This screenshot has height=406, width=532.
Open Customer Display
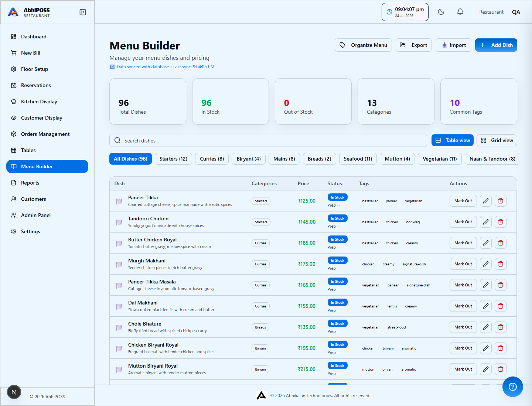tap(47, 118)
